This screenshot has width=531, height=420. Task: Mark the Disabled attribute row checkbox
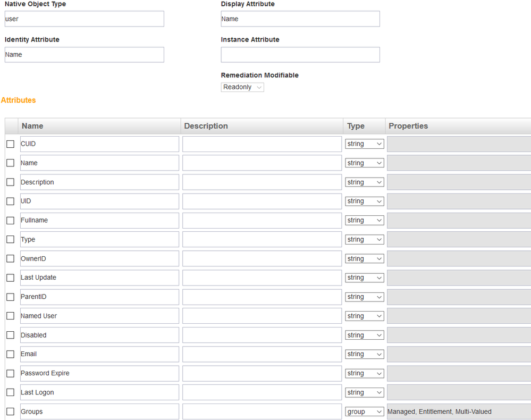[x=10, y=335]
